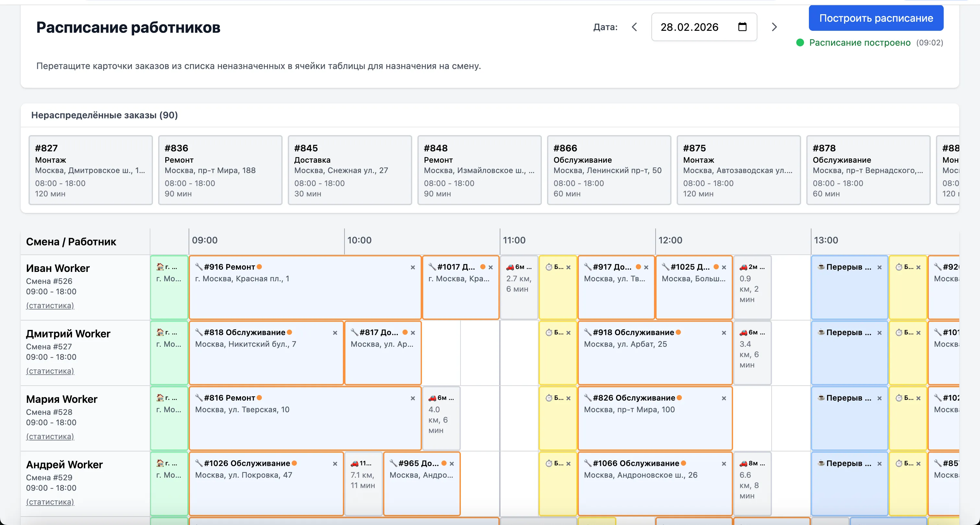Click the car travel icon after order #816
Viewport: 980px width, 525px height.
click(x=432, y=398)
